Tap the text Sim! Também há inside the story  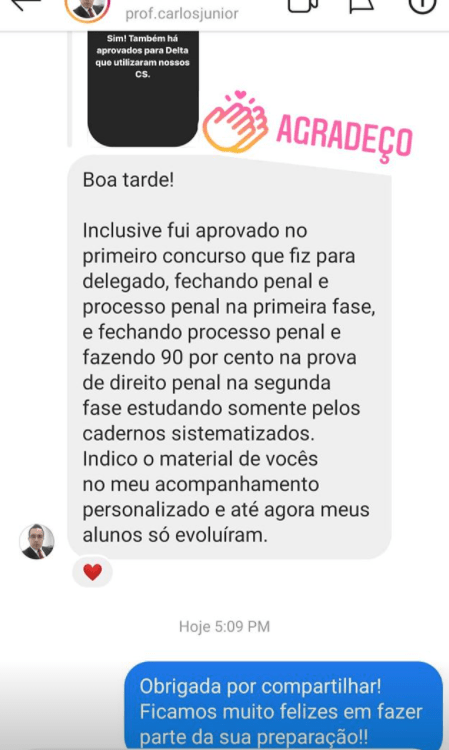click(x=142, y=39)
